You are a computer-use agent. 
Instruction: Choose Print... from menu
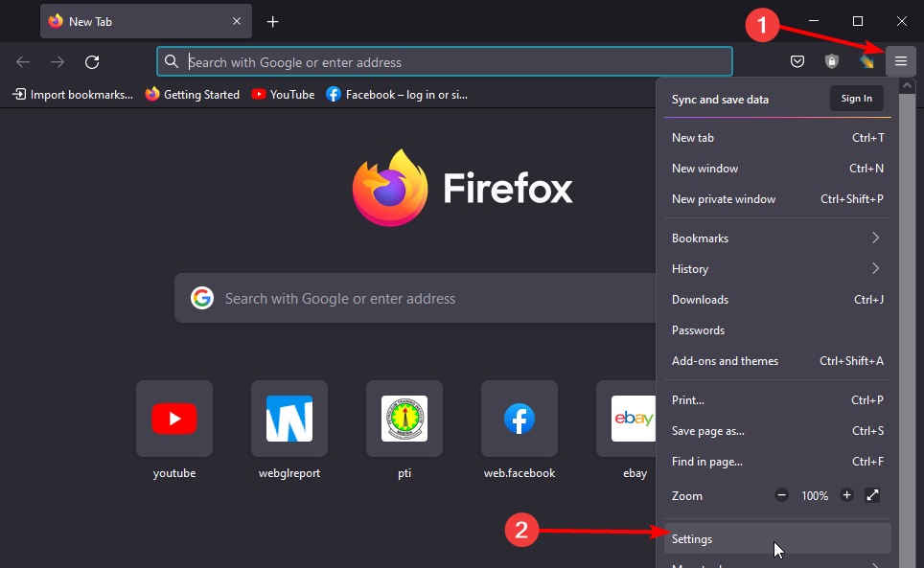(777, 400)
